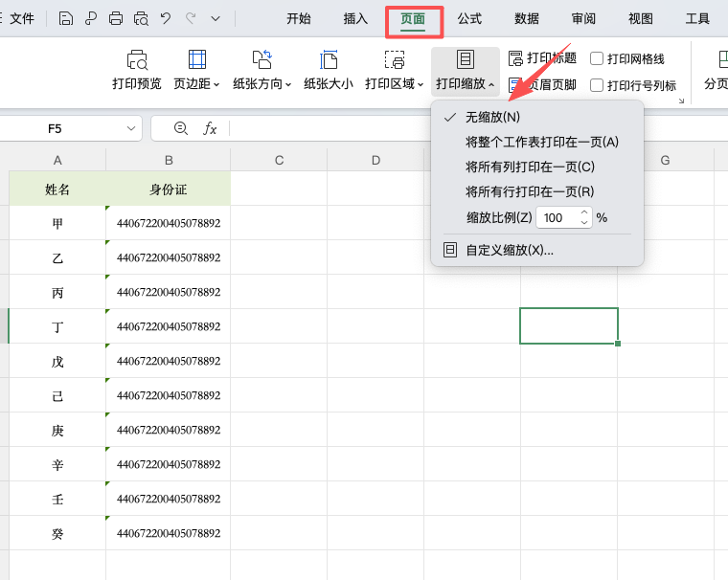Open print preview icon in quick toolbar

[141, 18]
